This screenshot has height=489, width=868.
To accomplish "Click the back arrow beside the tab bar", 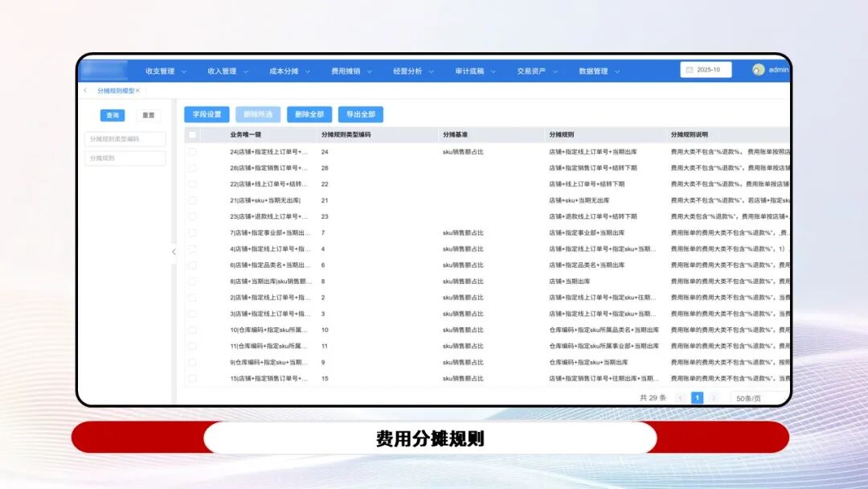I will 84,90.
